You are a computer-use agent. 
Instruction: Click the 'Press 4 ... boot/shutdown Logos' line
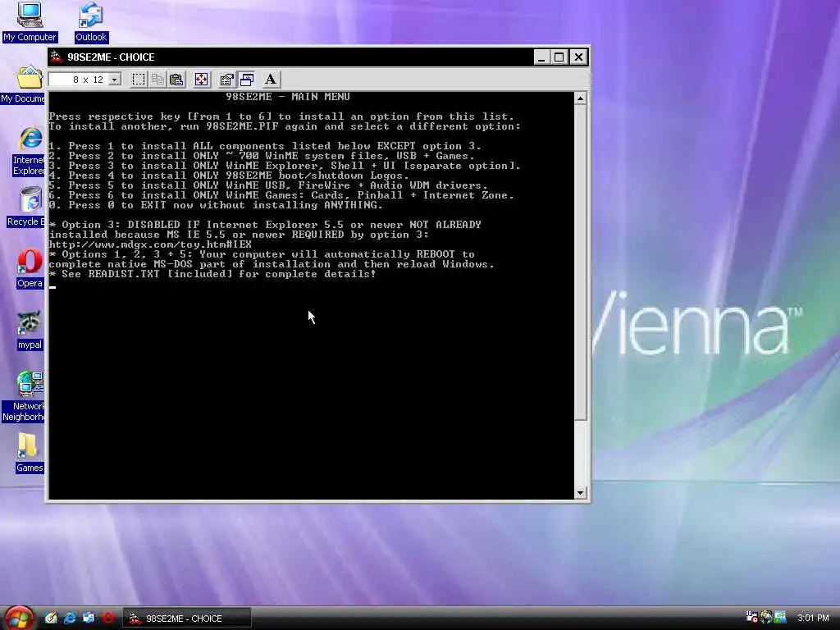(x=229, y=176)
